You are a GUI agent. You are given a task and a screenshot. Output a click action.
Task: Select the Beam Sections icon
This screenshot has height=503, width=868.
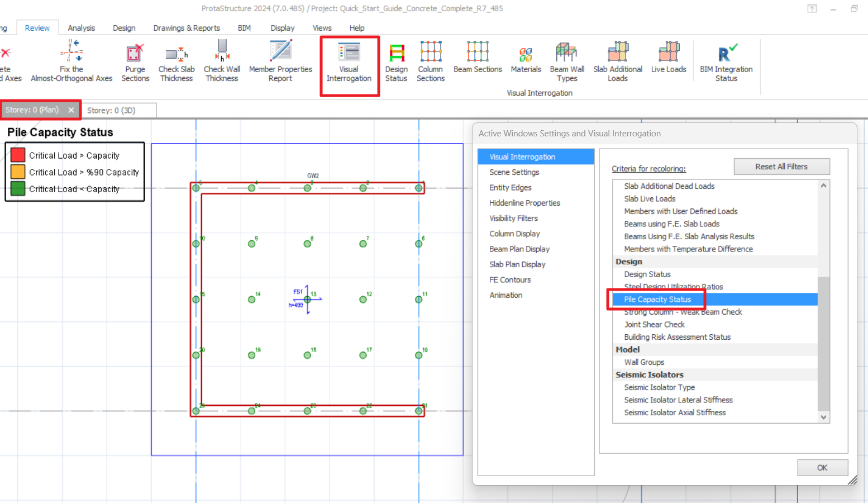[x=478, y=59]
